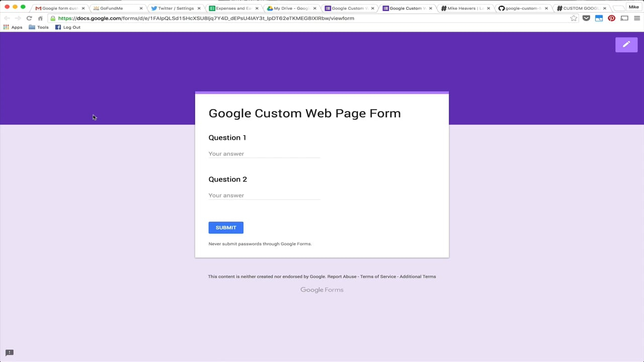Switch to the Twitter / Settings tab

click(176, 9)
